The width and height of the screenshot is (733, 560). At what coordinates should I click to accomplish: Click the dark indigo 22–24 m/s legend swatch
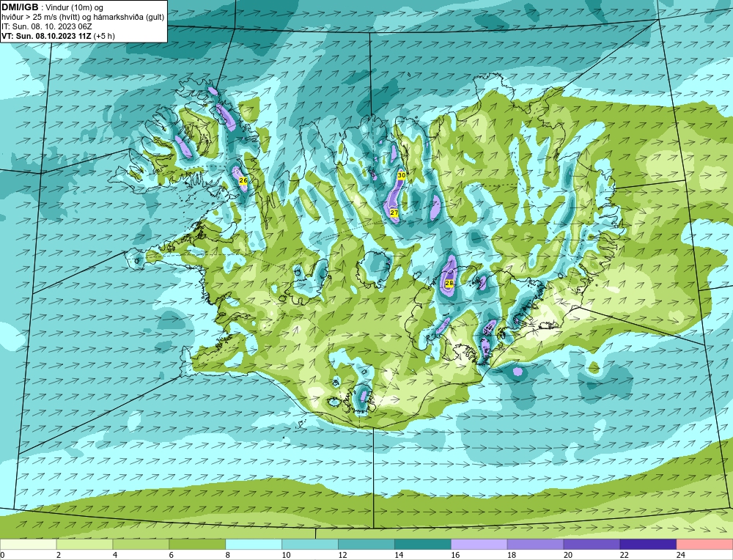648,544
